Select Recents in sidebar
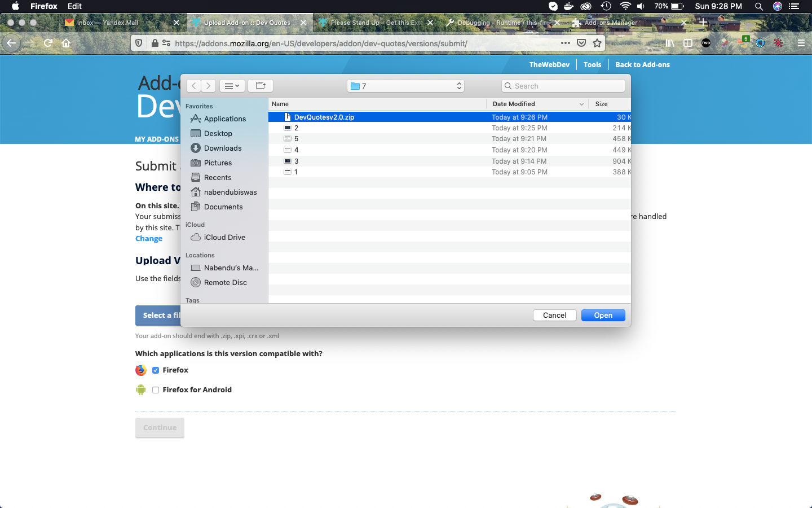This screenshot has height=508, width=812. [218, 177]
